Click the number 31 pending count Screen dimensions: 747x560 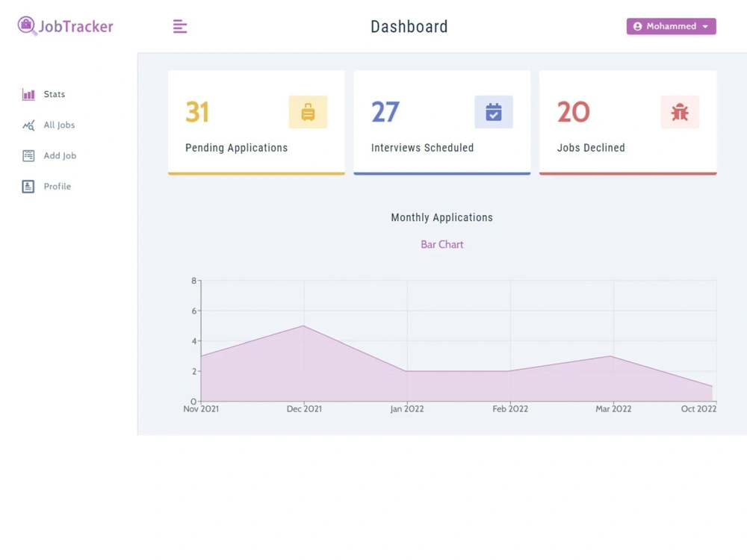[x=197, y=113]
